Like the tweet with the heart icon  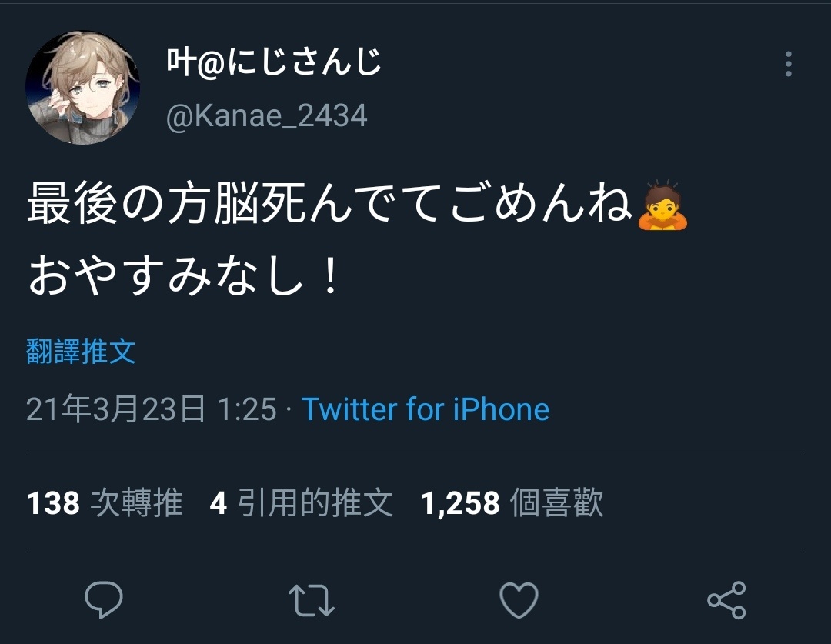click(519, 600)
